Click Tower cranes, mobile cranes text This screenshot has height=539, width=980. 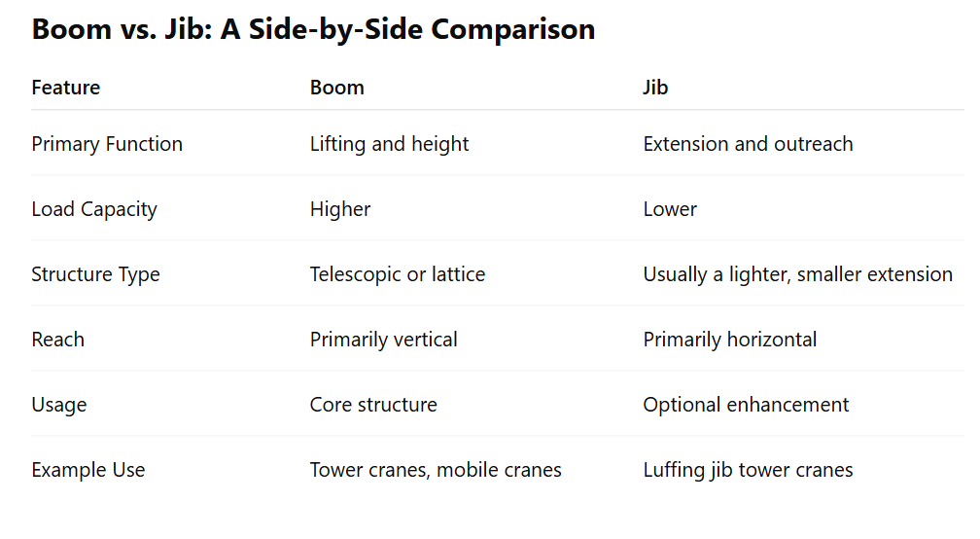point(436,470)
